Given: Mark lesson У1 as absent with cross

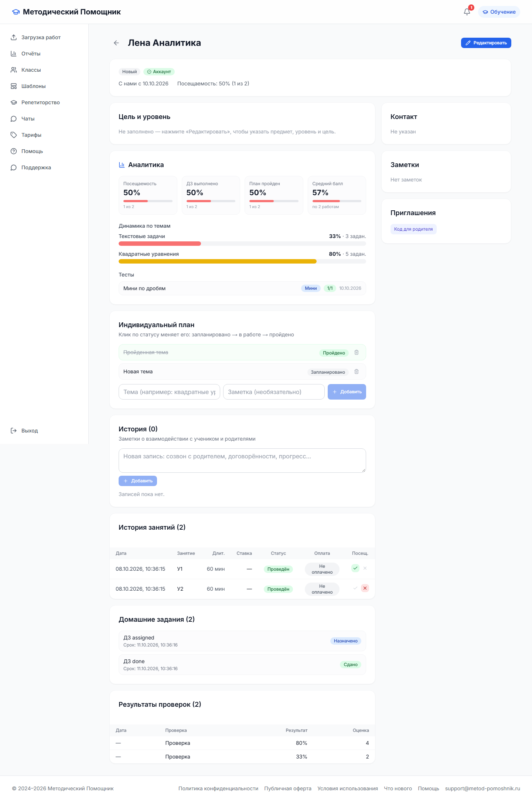Looking at the screenshot, I should click(x=365, y=568).
